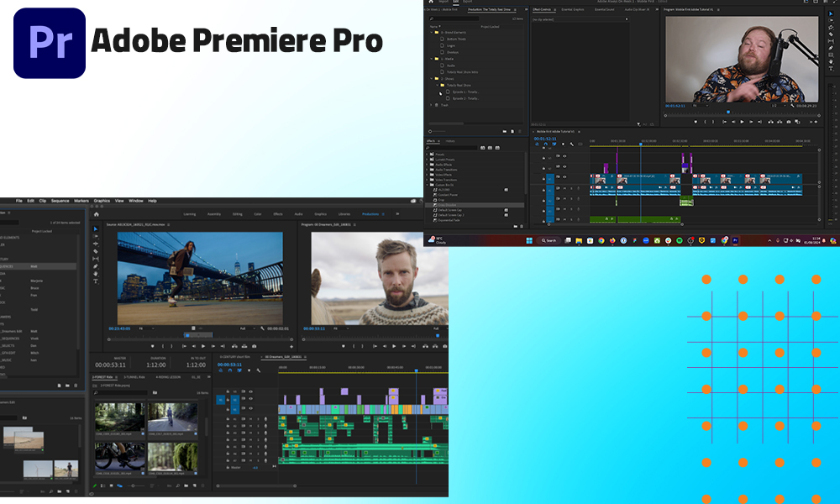Open Chrome from the Windows taskbar

pos(601,241)
